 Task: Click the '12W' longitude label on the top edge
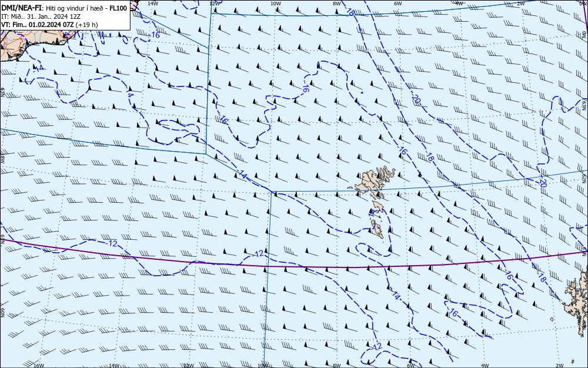point(214,4)
